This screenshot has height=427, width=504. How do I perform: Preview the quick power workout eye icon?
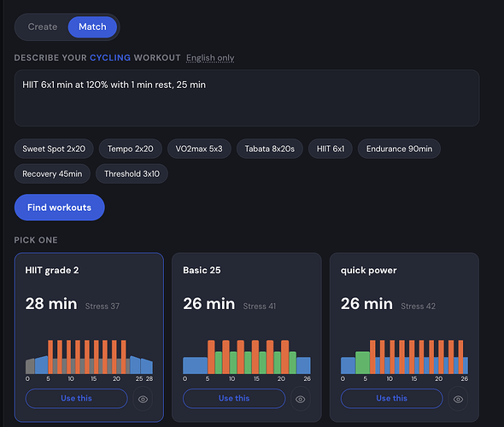click(x=459, y=399)
